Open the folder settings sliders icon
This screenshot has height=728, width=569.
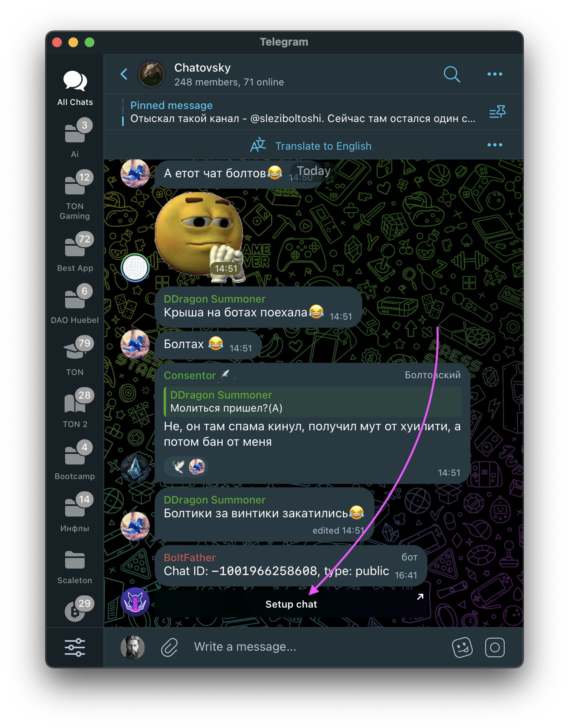pos(75,647)
